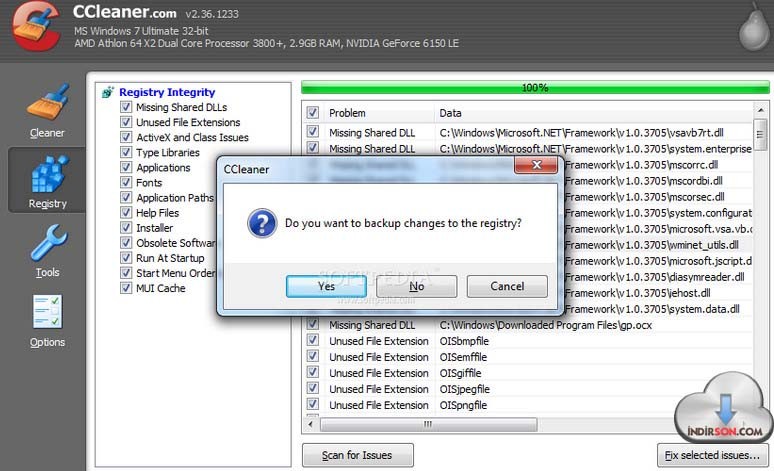Image resolution: width=774 pixels, height=471 pixels.
Task: Uncheck the vsavb7rt.dll row checkbox
Action: pyautogui.click(x=312, y=132)
